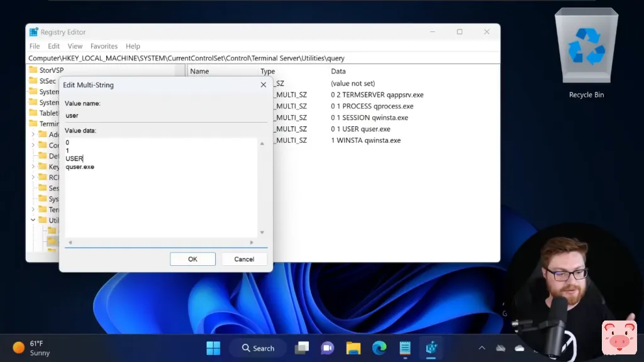Expand the tree node above Utilities
Image resolution: width=644 pixels, height=362 pixels.
coord(33,209)
